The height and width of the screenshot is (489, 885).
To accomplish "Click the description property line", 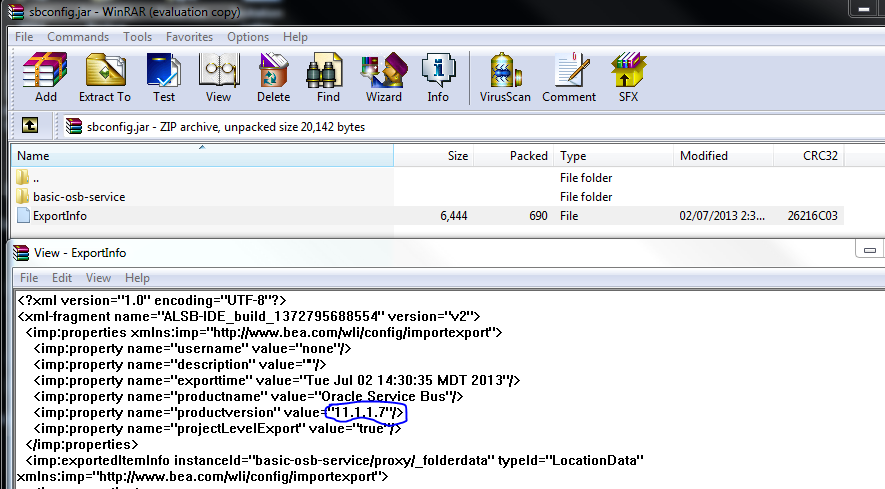I will pyautogui.click(x=179, y=364).
